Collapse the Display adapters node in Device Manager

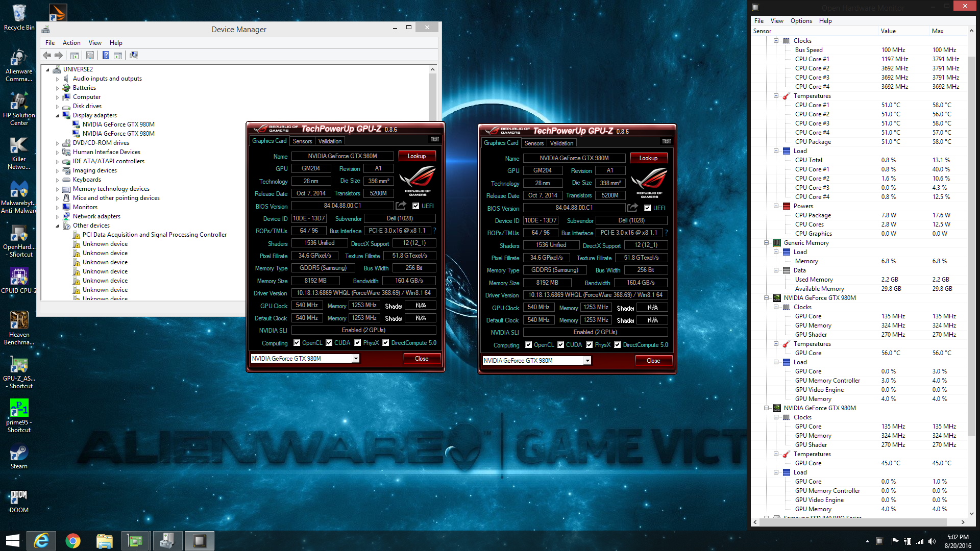pyautogui.click(x=57, y=116)
